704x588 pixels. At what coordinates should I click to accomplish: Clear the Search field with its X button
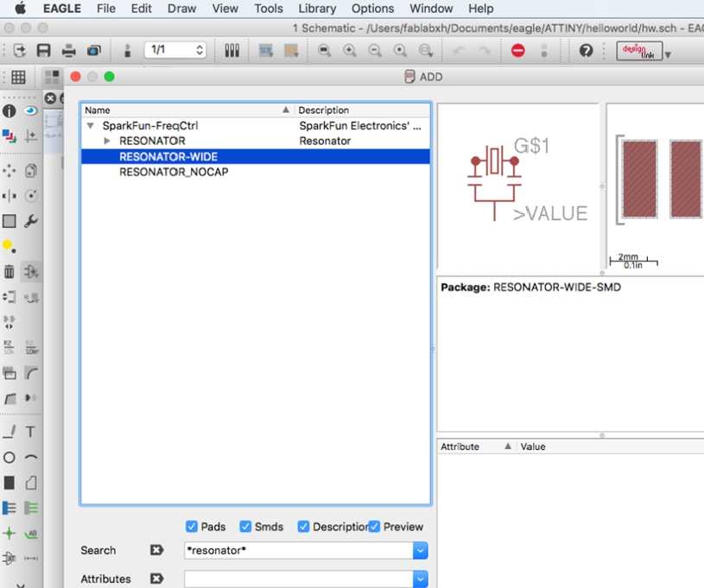pyautogui.click(x=156, y=550)
